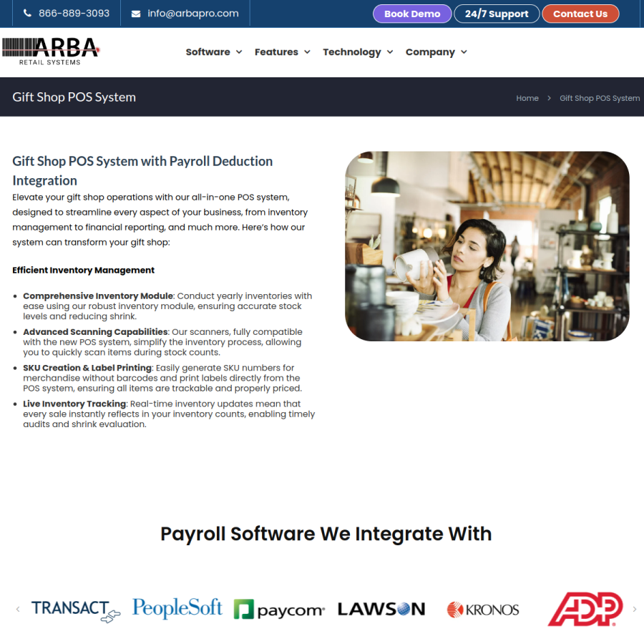Click heading 'Gift Shop POS System with Payroll Deduction Integration'

pos(142,171)
